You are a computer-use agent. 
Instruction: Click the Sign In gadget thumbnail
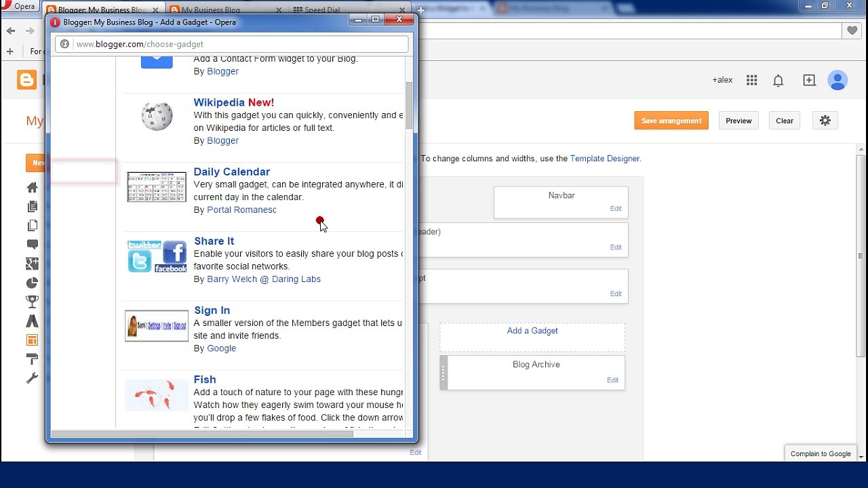[x=157, y=325]
